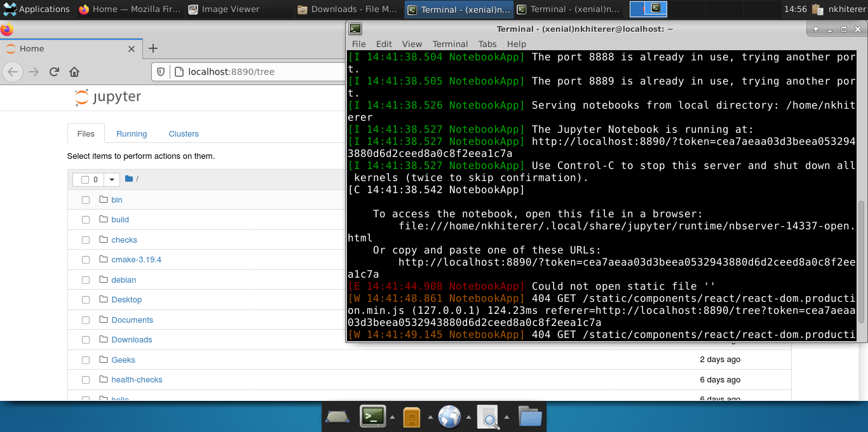Tick the checkbox next to Geeks folder
This screenshot has height=432, width=868.
click(86, 360)
